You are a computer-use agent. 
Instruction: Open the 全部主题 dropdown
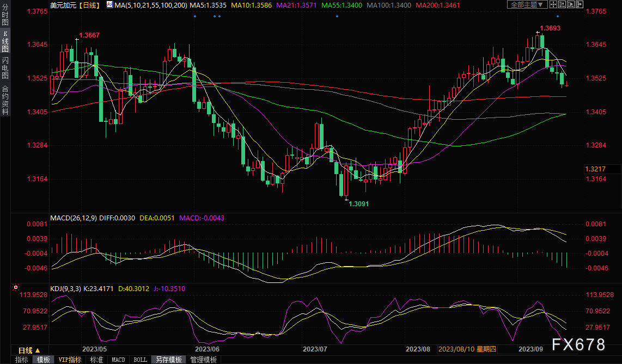click(x=527, y=4)
